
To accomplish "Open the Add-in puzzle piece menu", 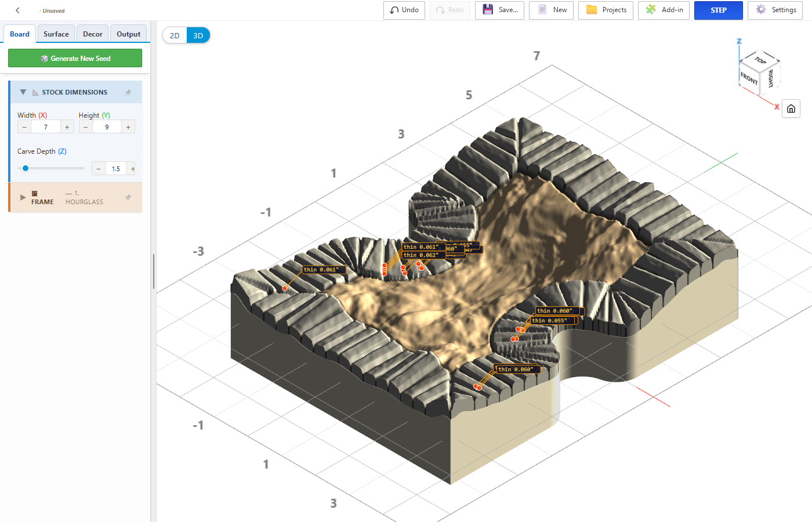I will (x=664, y=10).
